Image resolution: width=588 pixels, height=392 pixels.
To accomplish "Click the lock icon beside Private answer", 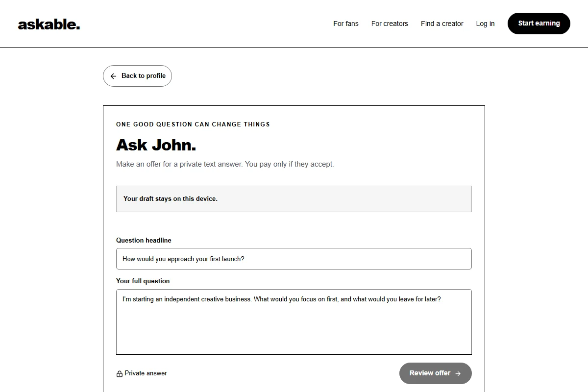I will [120, 374].
